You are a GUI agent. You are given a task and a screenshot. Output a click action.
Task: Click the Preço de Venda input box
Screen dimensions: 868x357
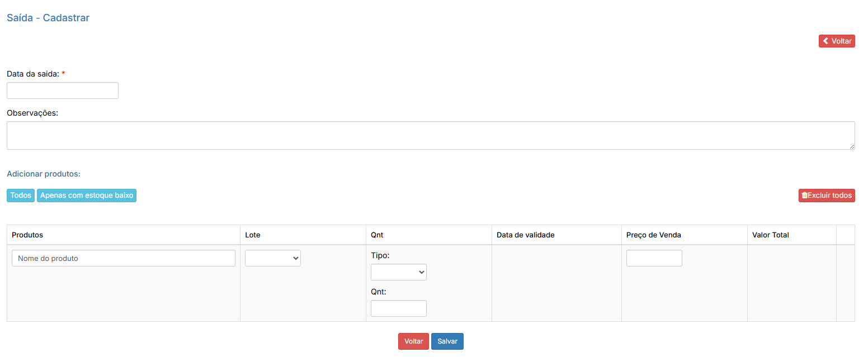[x=654, y=258]
